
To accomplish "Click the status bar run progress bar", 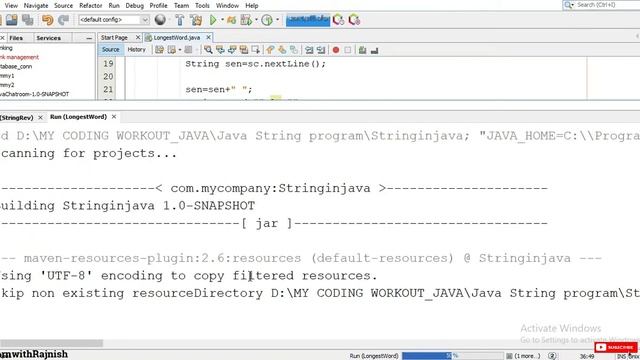I will pos(452,356).
